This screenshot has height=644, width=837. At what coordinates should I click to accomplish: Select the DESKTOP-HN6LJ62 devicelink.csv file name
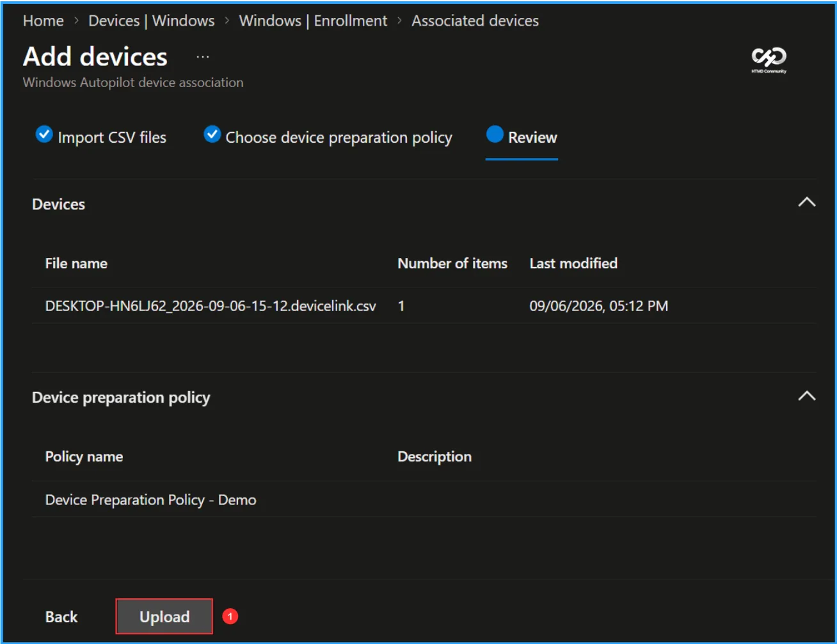point(211,306)
